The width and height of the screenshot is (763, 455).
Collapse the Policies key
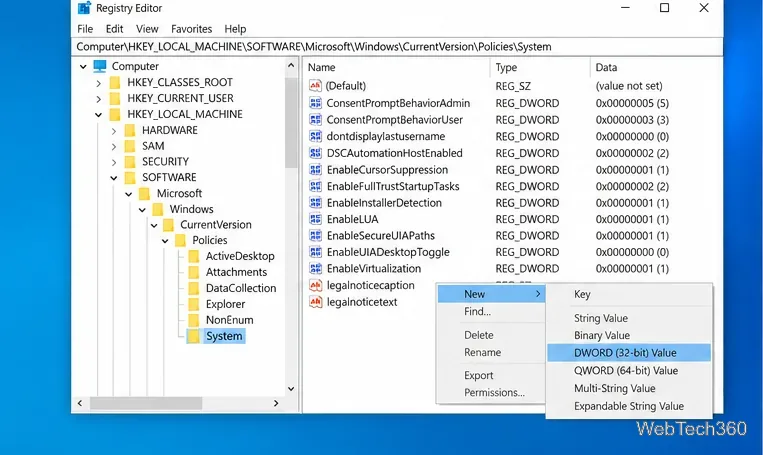point(165,241)
